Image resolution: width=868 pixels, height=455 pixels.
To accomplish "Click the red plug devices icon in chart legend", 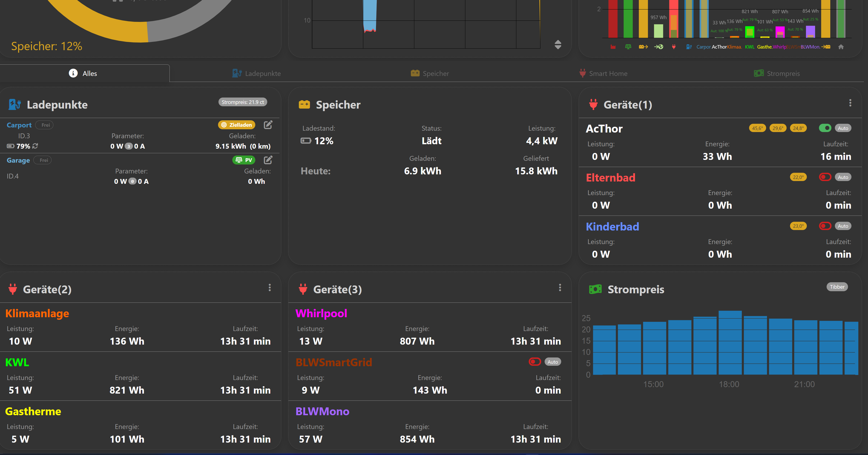I will click(674, 47).
